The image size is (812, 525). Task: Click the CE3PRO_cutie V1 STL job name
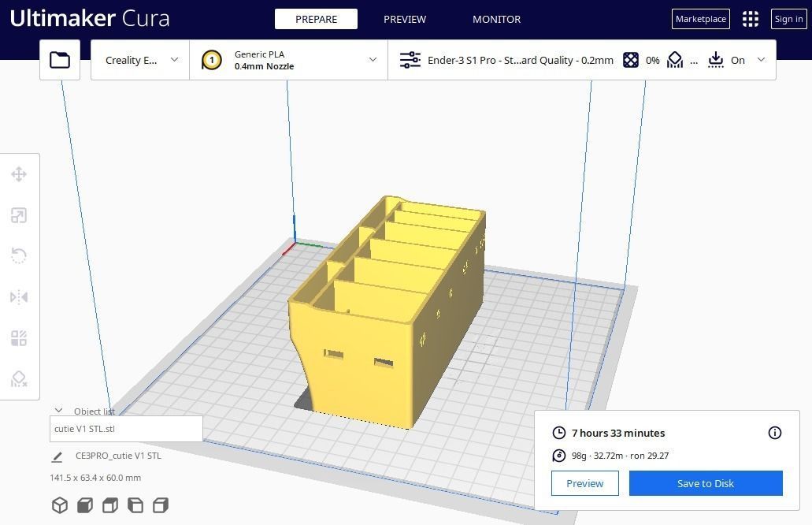tap(118, 456)
